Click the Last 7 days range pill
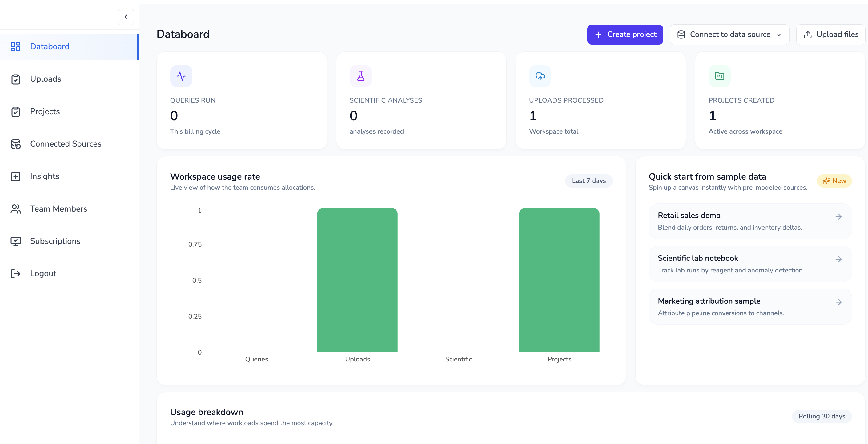This screenshot has width=868, height=444. (588, 181)
